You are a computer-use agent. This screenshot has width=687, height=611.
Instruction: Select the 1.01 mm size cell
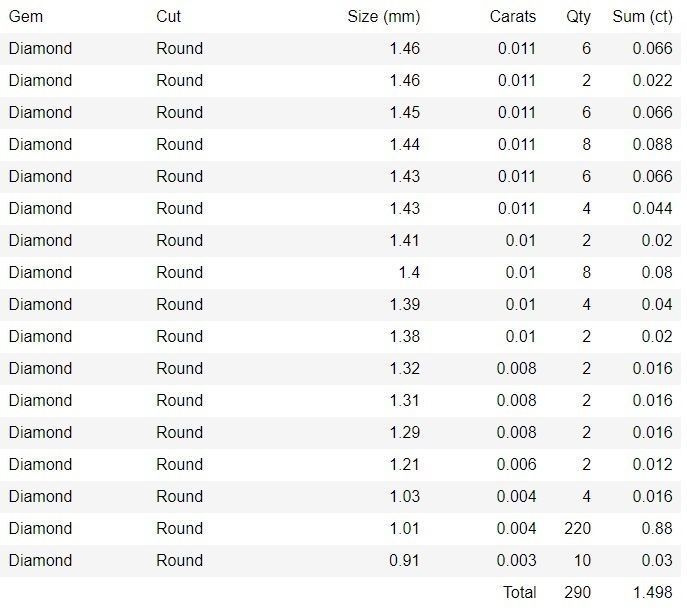(x=404, y=528)
